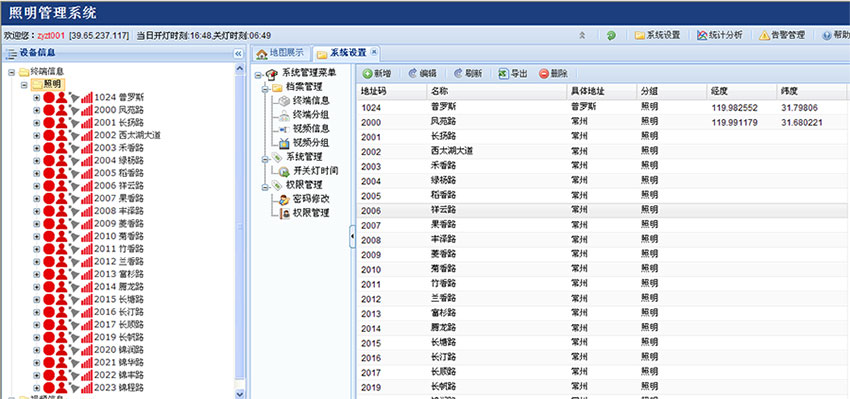Select table row 2006 祥云路
Viewport: 850px width, 399px height.
pyautogui.click(x=603, y=210)
